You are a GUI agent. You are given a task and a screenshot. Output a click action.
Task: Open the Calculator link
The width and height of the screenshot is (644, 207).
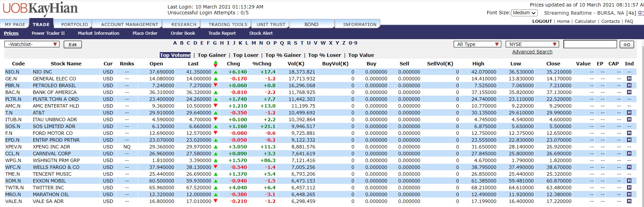tap(585, 21)
